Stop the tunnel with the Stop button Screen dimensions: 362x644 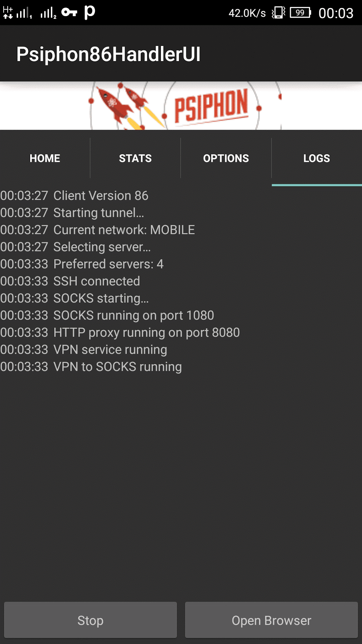click(90, 620)
